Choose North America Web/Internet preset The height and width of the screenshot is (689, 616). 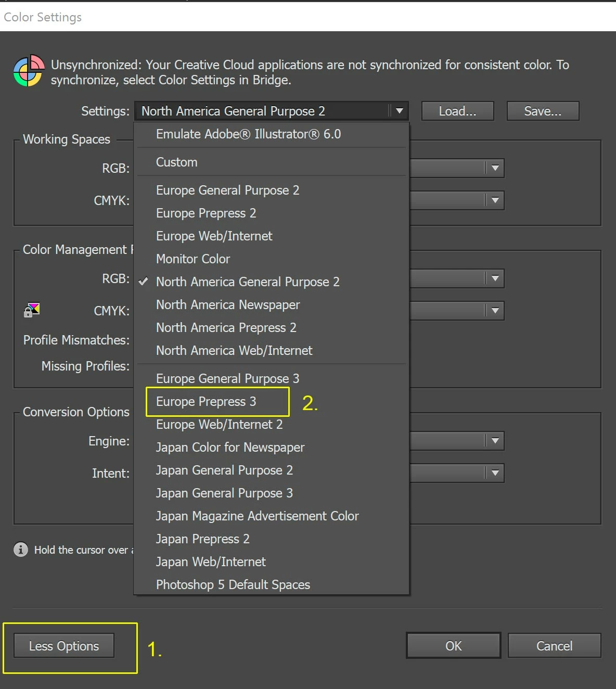271,351
